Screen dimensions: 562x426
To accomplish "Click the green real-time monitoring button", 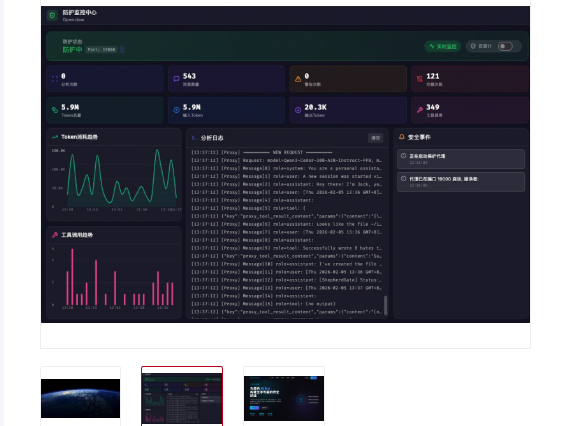I will click(443, 46).
